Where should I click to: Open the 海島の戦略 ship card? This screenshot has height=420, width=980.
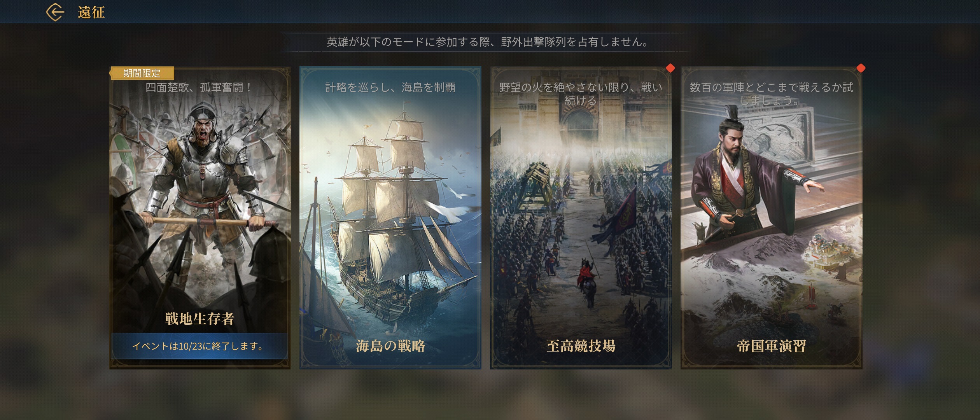coord(390,218)
